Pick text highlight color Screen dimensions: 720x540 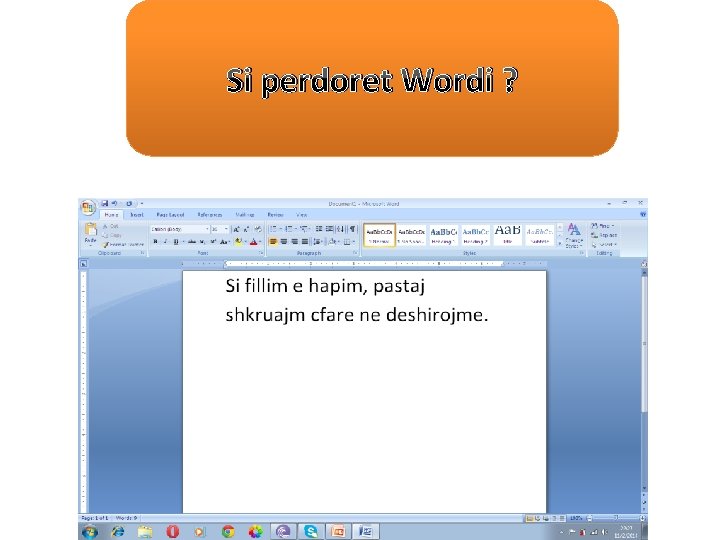click(240, 242)
